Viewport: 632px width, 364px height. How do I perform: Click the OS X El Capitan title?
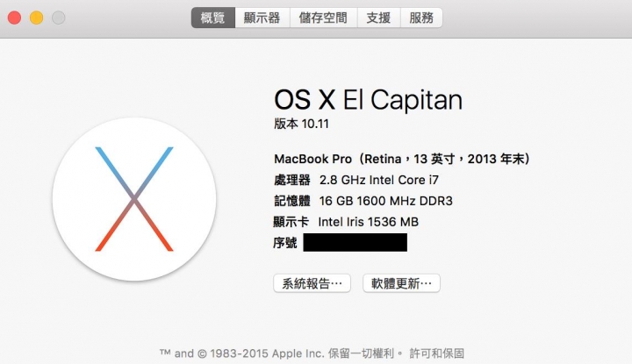[x=368, y=99]
